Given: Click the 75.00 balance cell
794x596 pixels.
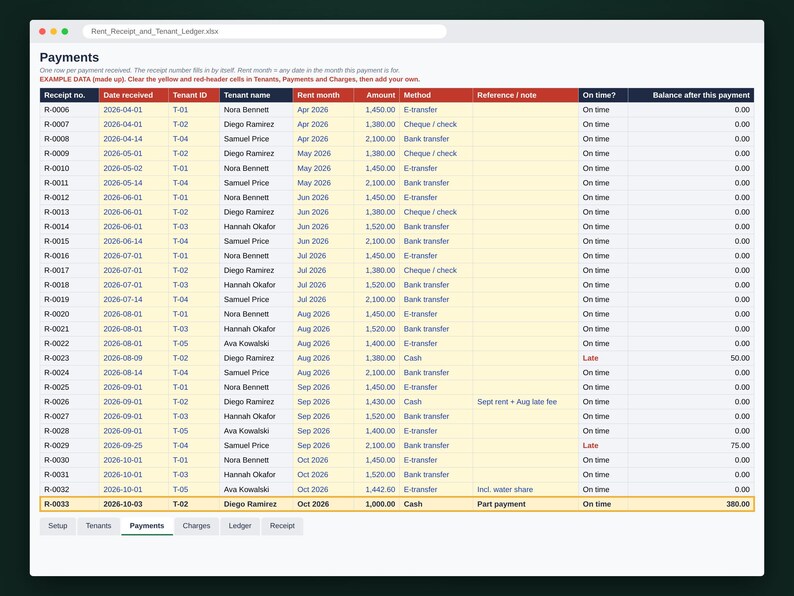Looking at the screenshot, I should (691, 446).
